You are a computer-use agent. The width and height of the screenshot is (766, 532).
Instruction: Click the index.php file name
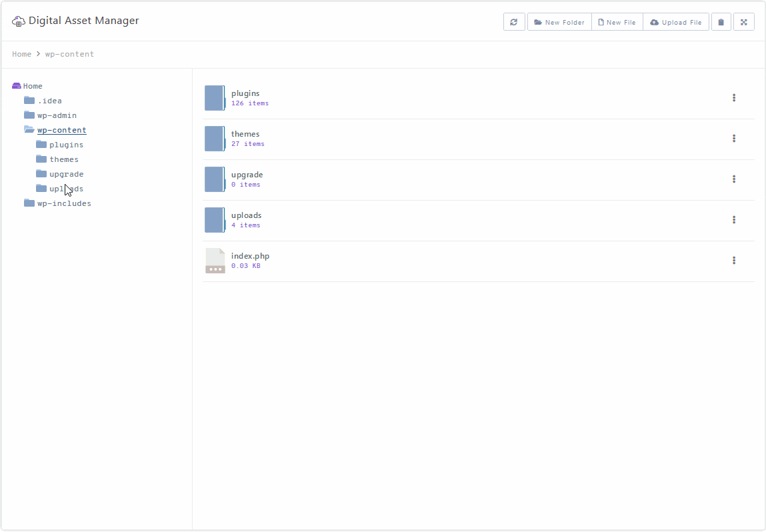click(250, 256)
